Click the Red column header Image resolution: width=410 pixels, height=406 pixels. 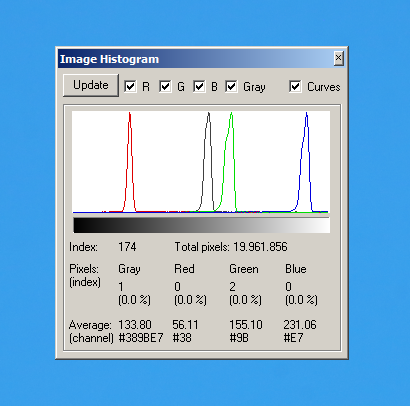(184, 269)
